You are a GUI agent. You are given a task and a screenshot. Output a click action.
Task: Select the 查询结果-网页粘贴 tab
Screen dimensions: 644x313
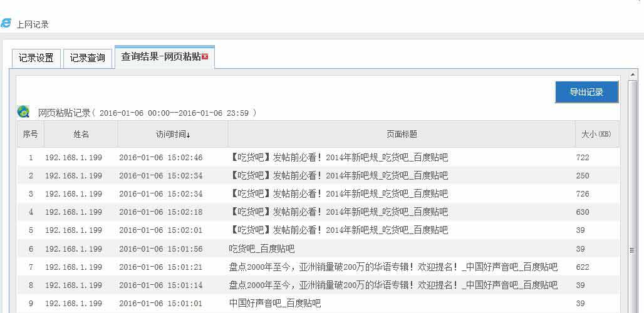[160, 57]
